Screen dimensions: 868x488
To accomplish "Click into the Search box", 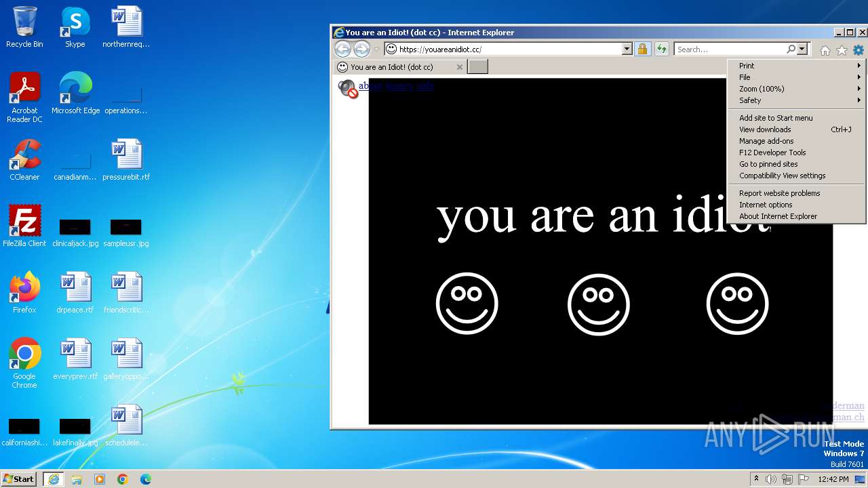I will (730, 49).
